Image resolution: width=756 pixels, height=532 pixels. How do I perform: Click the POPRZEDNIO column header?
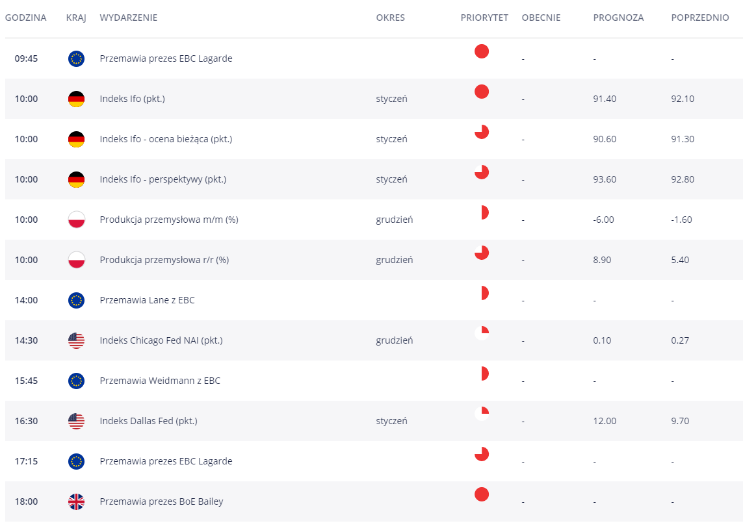(700, 18)
